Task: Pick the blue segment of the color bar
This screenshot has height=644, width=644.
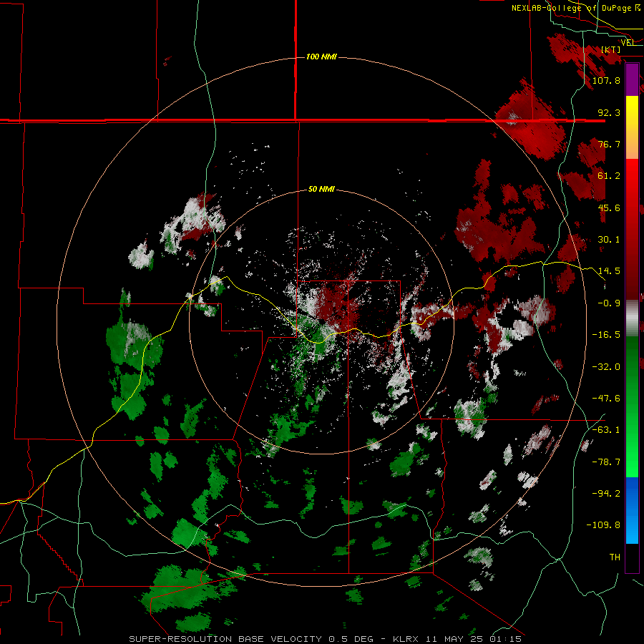Action: tap(632, 510)
